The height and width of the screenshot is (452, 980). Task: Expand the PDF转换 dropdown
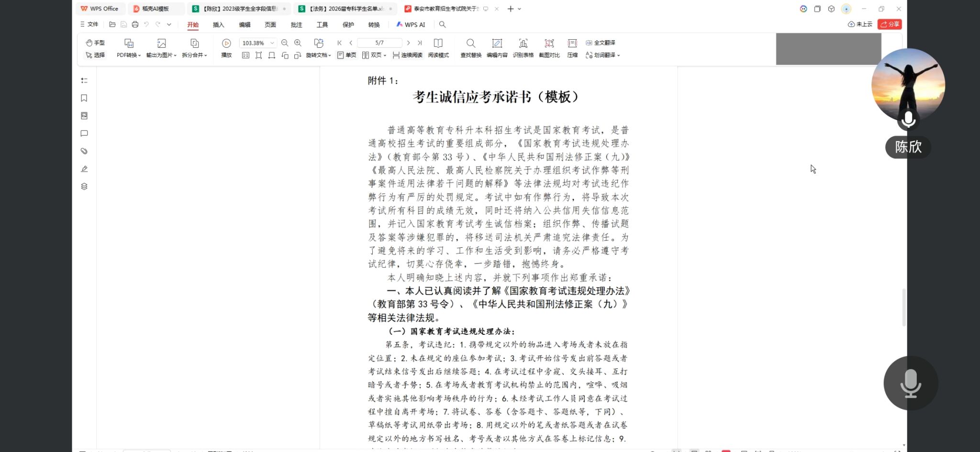(129, 55)
